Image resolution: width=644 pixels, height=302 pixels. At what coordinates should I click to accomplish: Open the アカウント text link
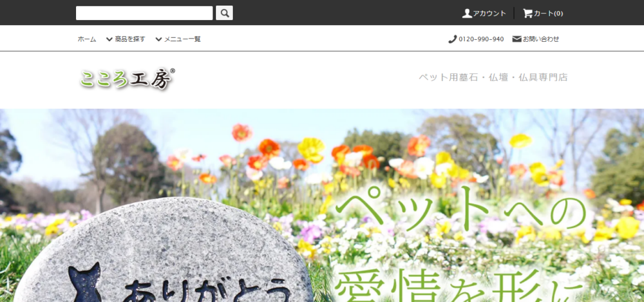(x=489, y=13)
